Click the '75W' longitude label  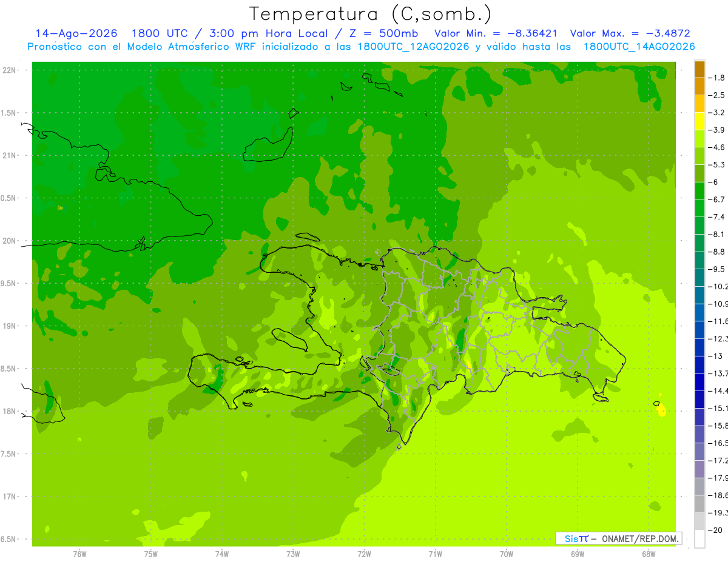point(151,554)
